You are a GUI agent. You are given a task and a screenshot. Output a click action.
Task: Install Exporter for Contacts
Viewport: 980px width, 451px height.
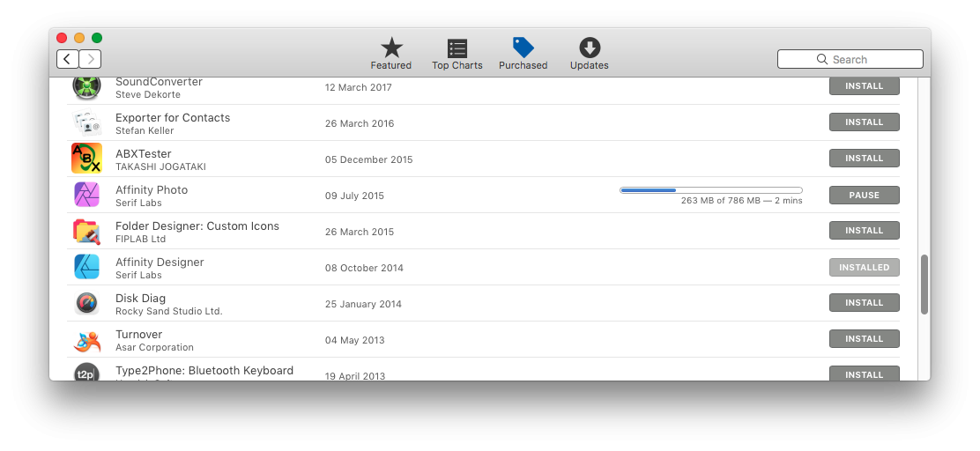(865, 122)
